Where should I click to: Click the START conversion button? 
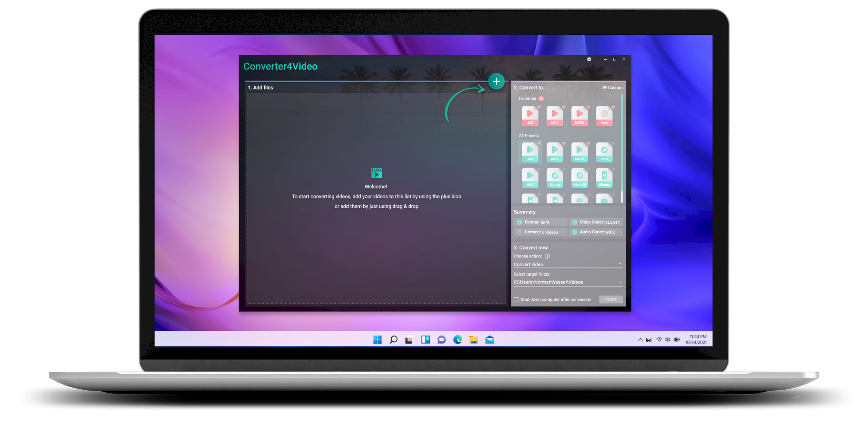click(611, 299)
